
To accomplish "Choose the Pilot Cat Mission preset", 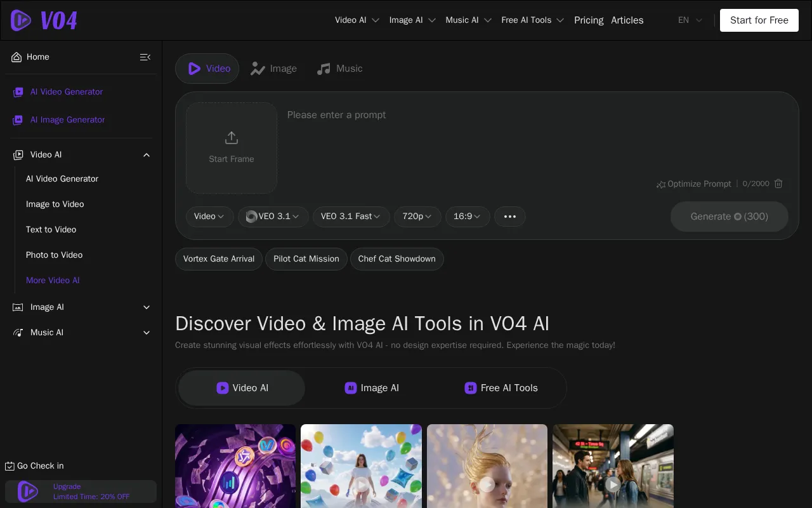I will pyautogui.click(x=306, y=259).
